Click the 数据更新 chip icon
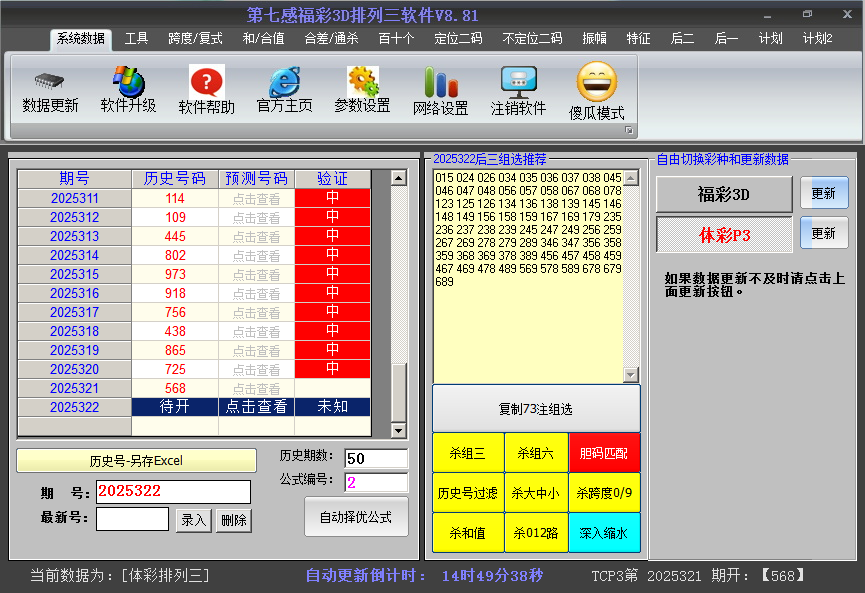The image size is (865, 593). point(50,82)
